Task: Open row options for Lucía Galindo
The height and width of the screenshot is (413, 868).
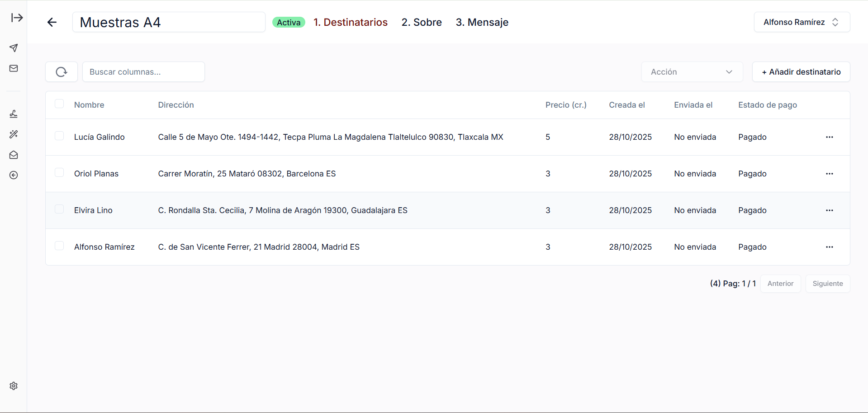Action: point(829,137)
